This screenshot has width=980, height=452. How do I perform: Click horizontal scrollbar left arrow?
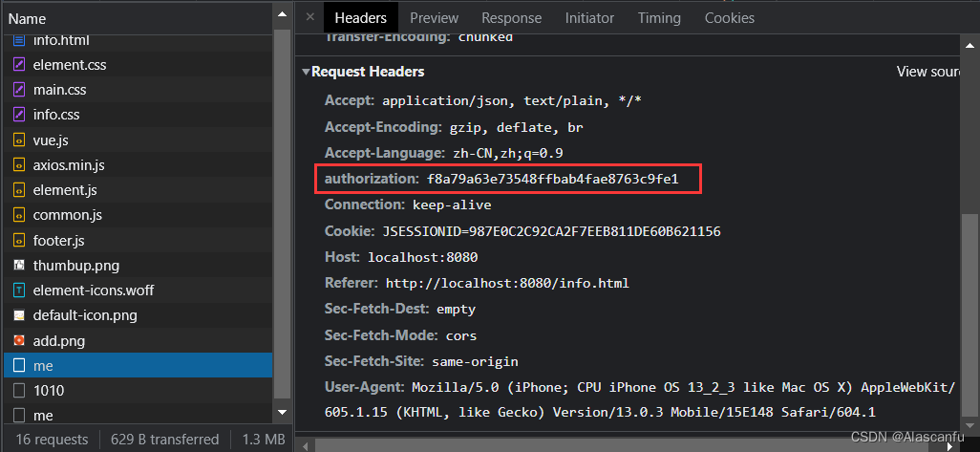(x=305, y=445)
